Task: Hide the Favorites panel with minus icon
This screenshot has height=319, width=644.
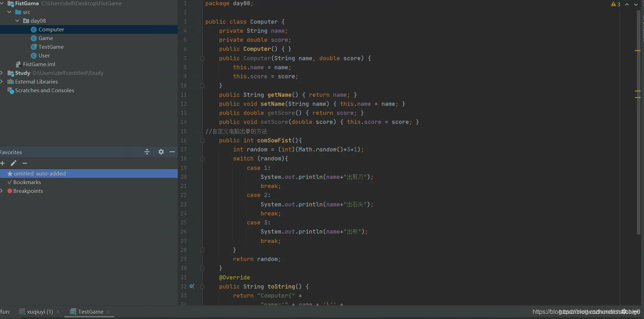Action: point(172,152)
